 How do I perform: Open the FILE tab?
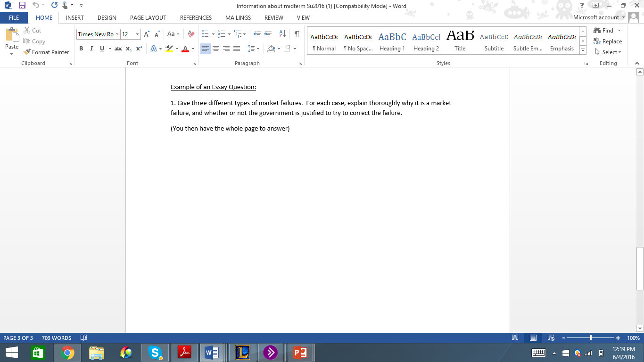pyautogui.click(x=14, y=18)
